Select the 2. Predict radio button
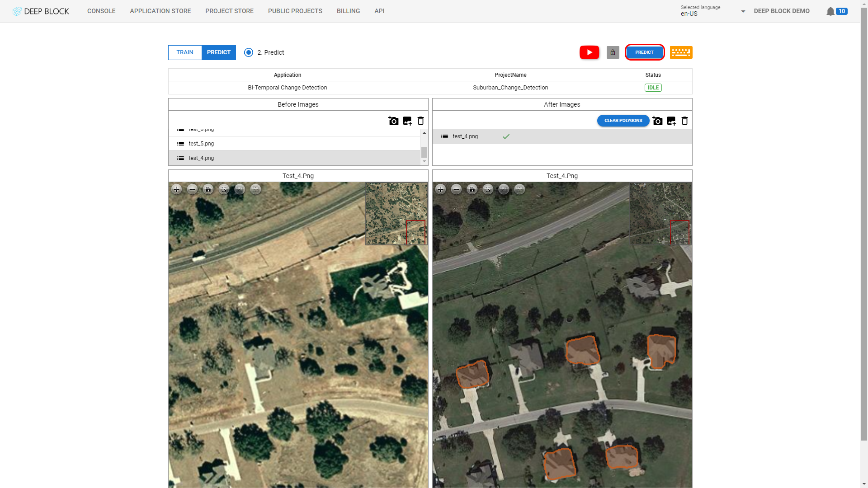The image size is (868, 488). [x=249, y=52]
